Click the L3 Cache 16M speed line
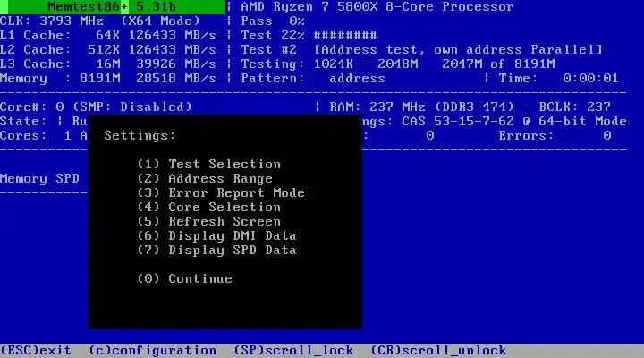Image resolution: width=644 pixels, height=358 pixels. 108,64
